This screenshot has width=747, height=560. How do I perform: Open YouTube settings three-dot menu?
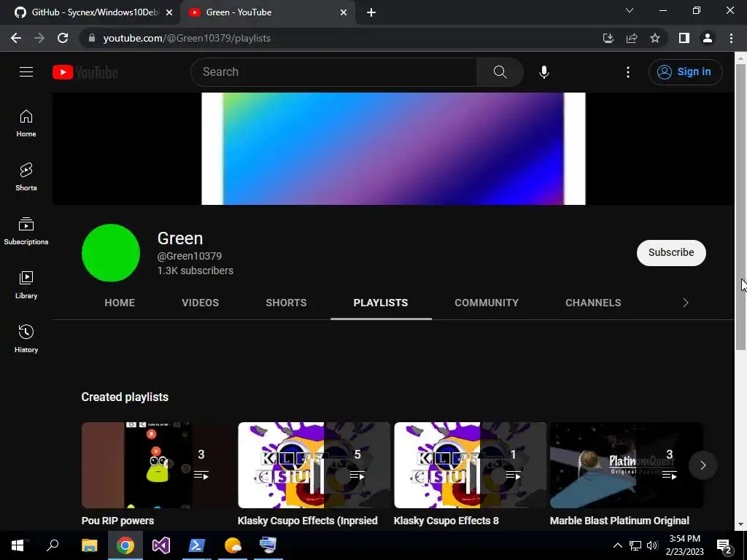(x=628, y=72)
